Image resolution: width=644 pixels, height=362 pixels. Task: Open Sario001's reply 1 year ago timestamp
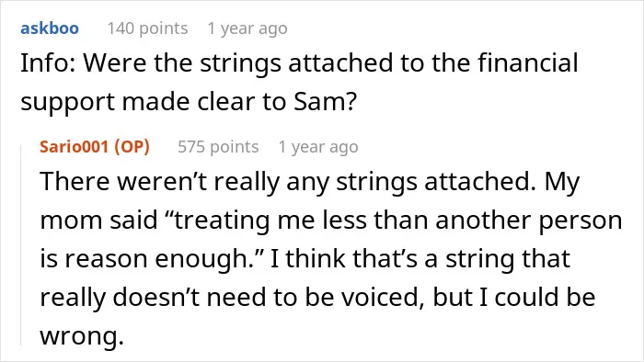318,147
